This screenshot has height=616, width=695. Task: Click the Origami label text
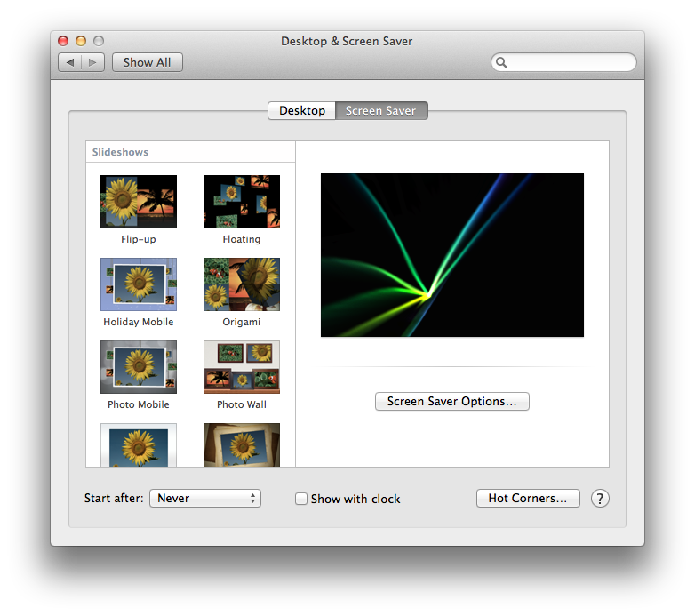point(242,322)
